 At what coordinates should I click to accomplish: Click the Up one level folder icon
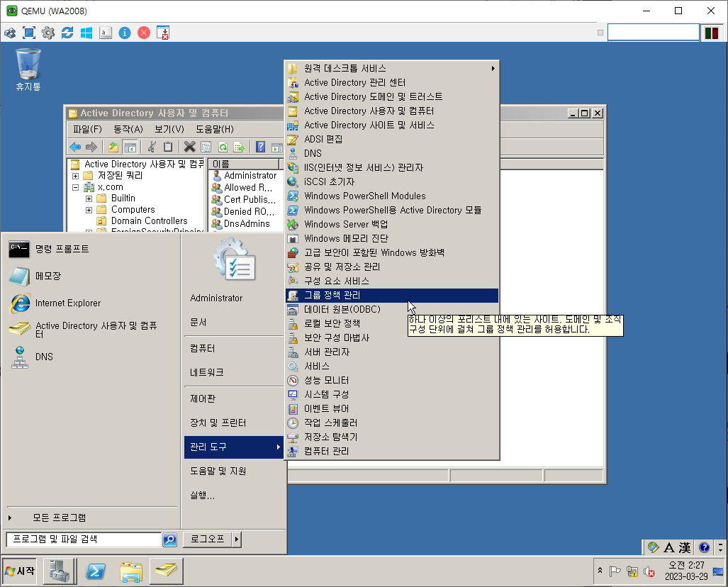coord(113,147)
